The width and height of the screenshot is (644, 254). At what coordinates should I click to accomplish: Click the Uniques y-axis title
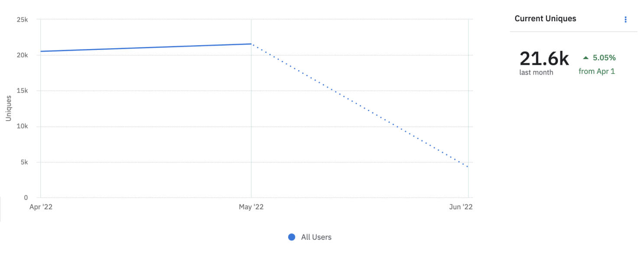(x=9, y=109)
